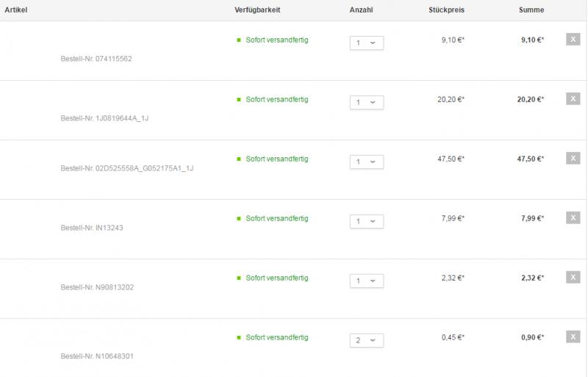Remove the 47,50 € item from cart
The image size is (588, 377).
point(573,159)
